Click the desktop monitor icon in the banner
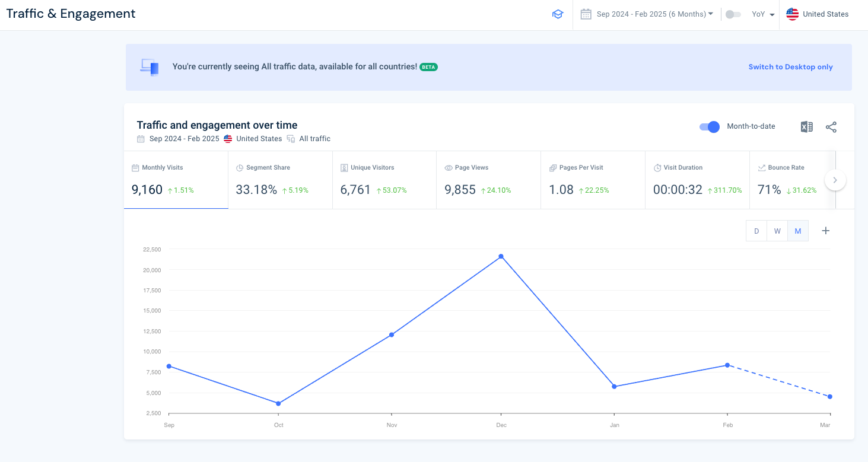The width and height of the screenshot is (868, 462). (x=149, y=66)
